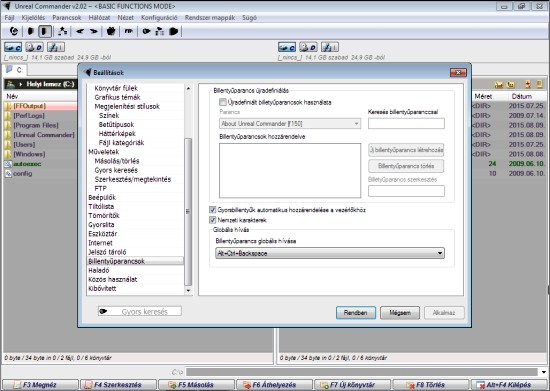The height and width of the screenshot is (391, 550).
Task: Select drive C in the right panel
Action: tap(287, 47)
